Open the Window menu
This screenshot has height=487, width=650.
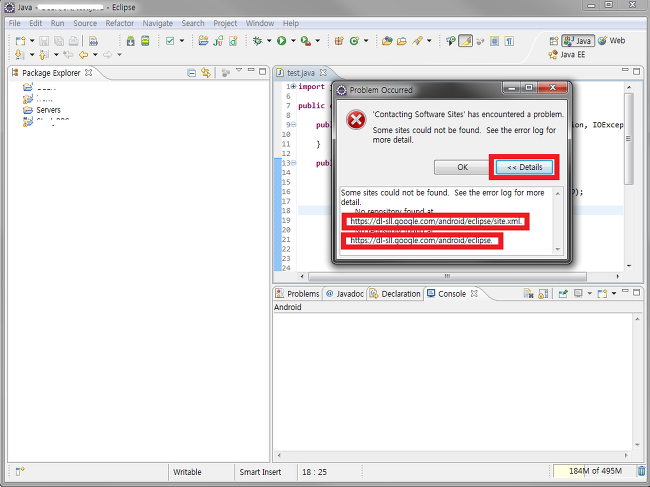[x=260, y=23]
